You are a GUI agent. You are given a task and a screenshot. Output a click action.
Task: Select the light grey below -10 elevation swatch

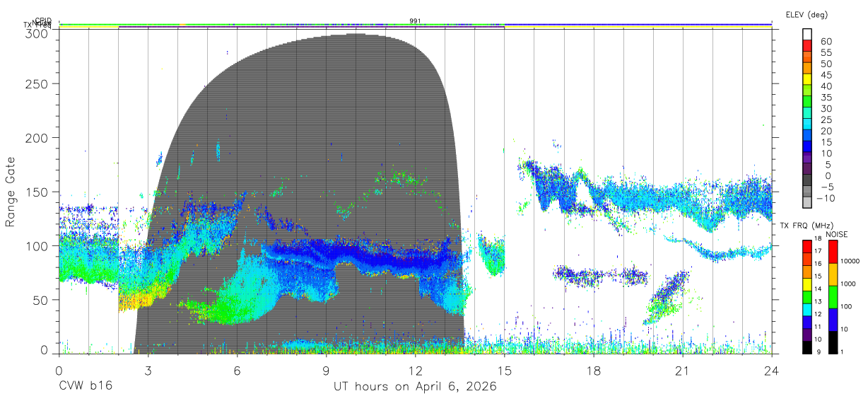point(807,201)
